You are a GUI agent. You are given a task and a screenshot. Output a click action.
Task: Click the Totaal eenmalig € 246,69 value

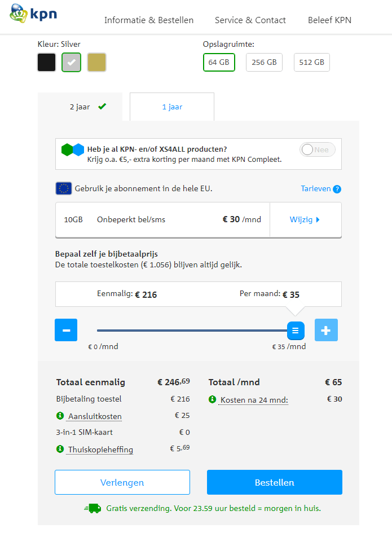coord(173,382)
